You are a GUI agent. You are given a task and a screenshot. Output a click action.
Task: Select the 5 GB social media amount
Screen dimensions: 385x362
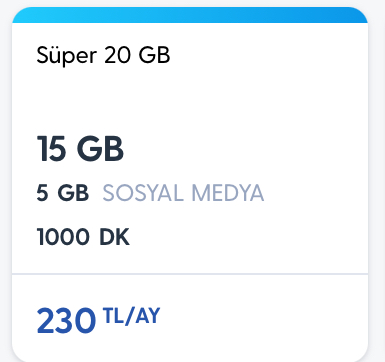[63, 193]
